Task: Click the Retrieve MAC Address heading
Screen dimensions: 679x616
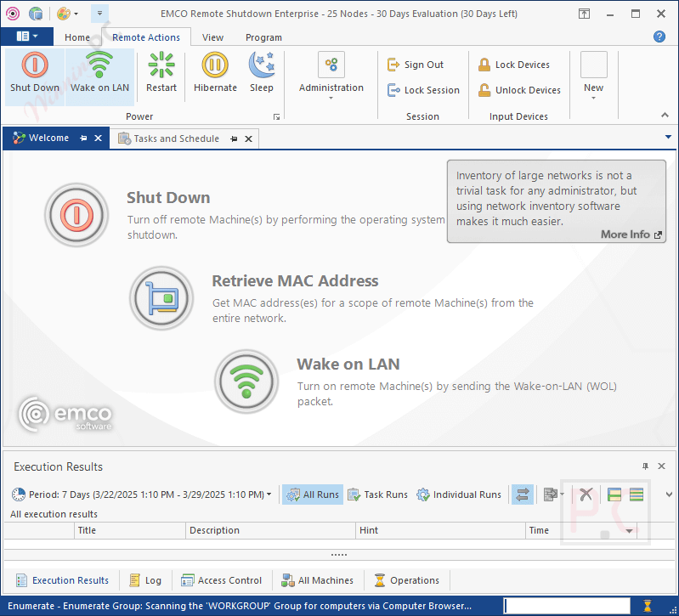Action: click(x=295, y=281)
